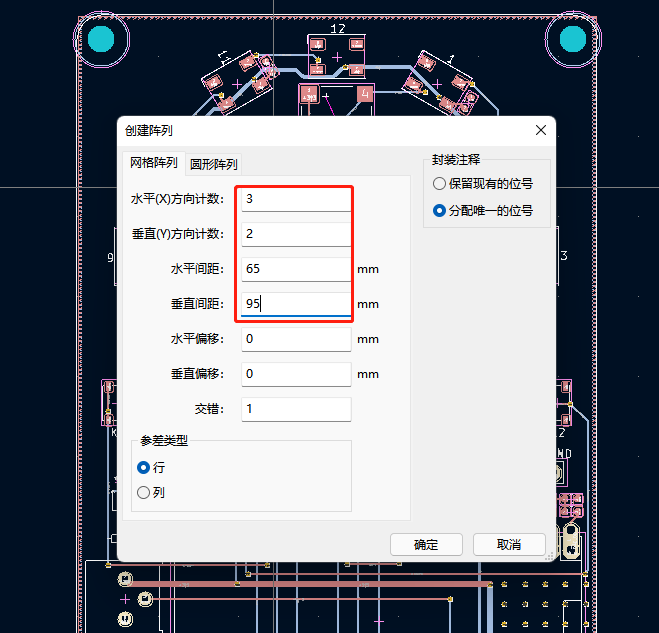Click the 水平(X)方向计数 input field
The width and height of the screenshot is (659, 633).
coord(296,199)
